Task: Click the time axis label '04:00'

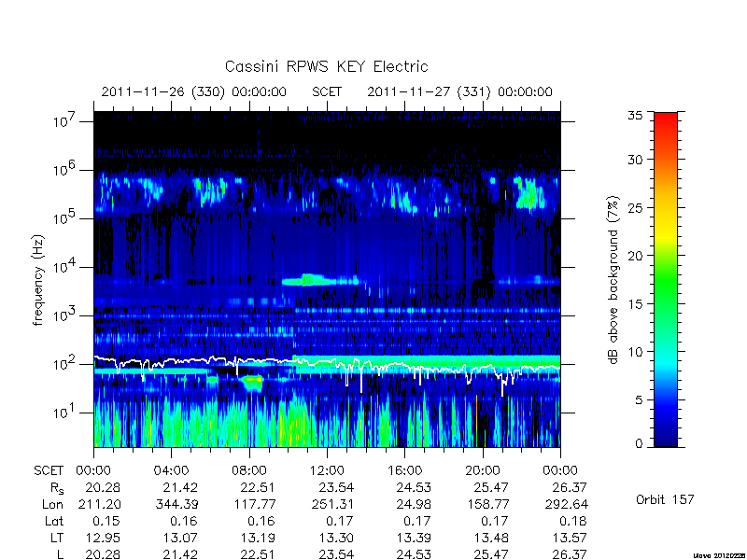Action: click(171, 470)
